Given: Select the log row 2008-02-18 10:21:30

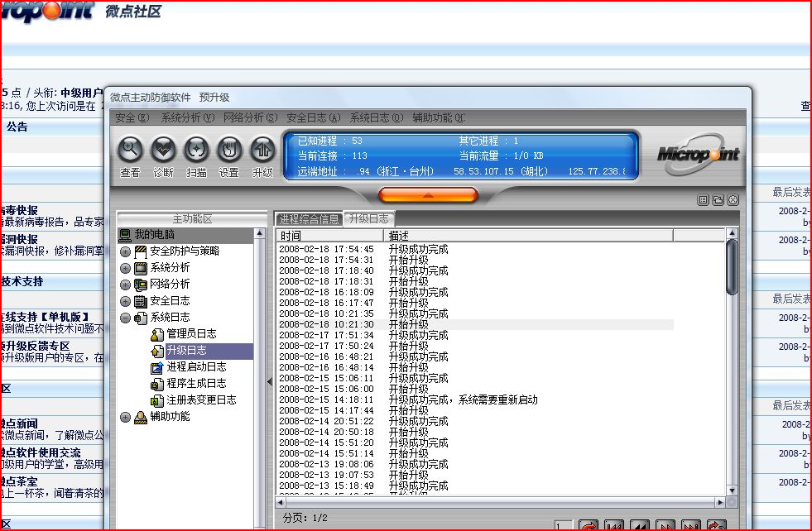Looking at the screenshot, I should 475,324.
